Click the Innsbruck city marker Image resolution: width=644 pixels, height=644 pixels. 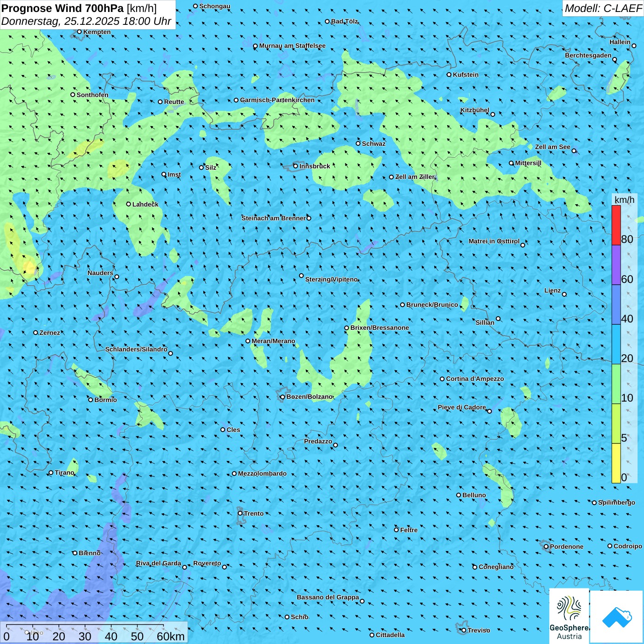click(x=296, y=166)
